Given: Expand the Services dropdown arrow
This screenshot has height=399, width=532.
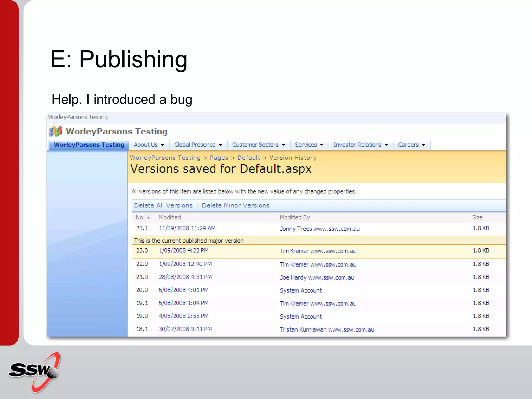Looking at the screenshot, I should pyautogui.click(x=322, y=145).
